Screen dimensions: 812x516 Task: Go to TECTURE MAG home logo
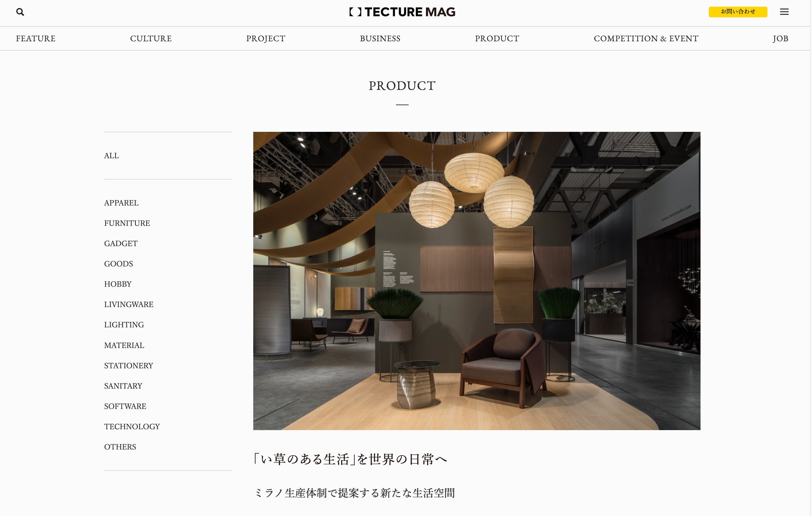(402, 12)
